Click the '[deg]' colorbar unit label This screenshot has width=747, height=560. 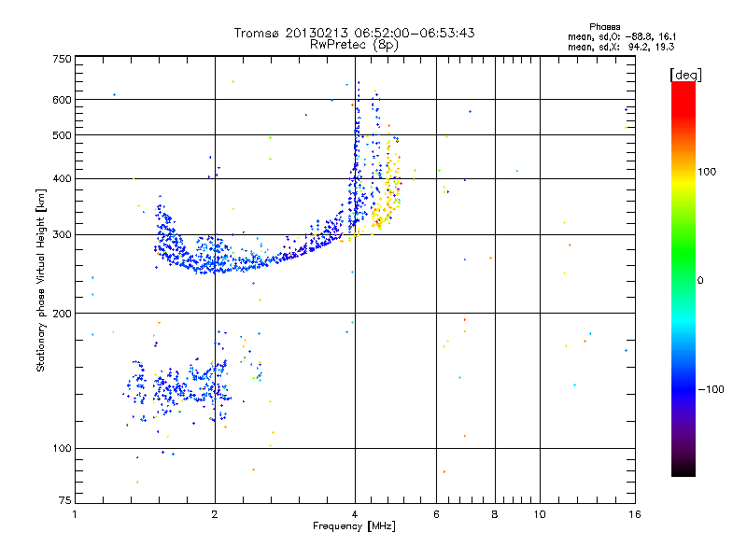[x=685, y=75]
